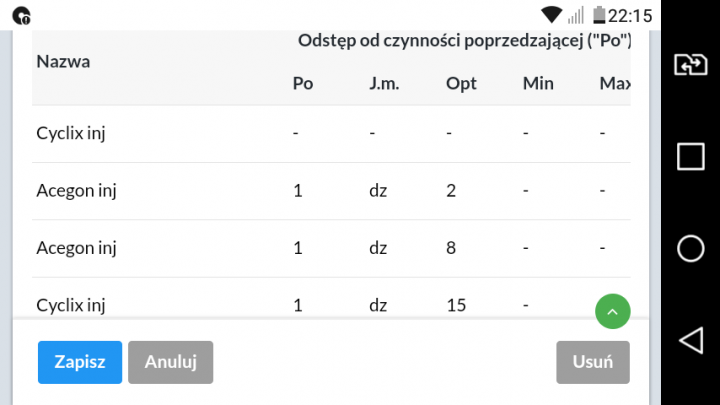
Task: Tap the battery status icon
Action: [599, 15]
